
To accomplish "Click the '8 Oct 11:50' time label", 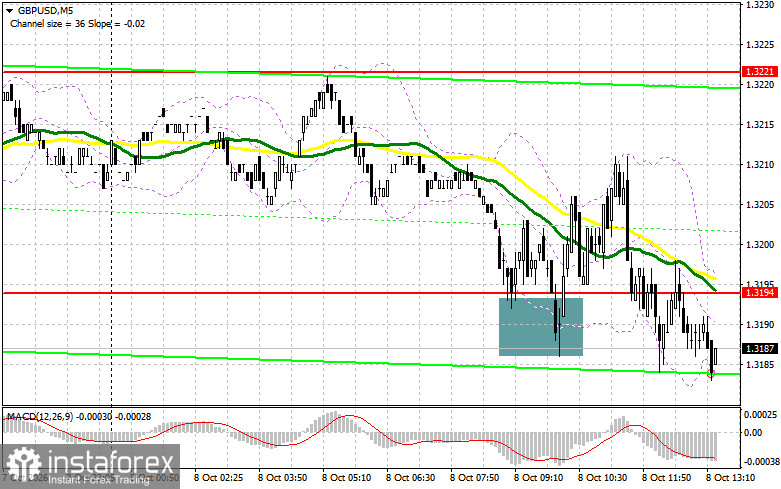I will point(666,478).
